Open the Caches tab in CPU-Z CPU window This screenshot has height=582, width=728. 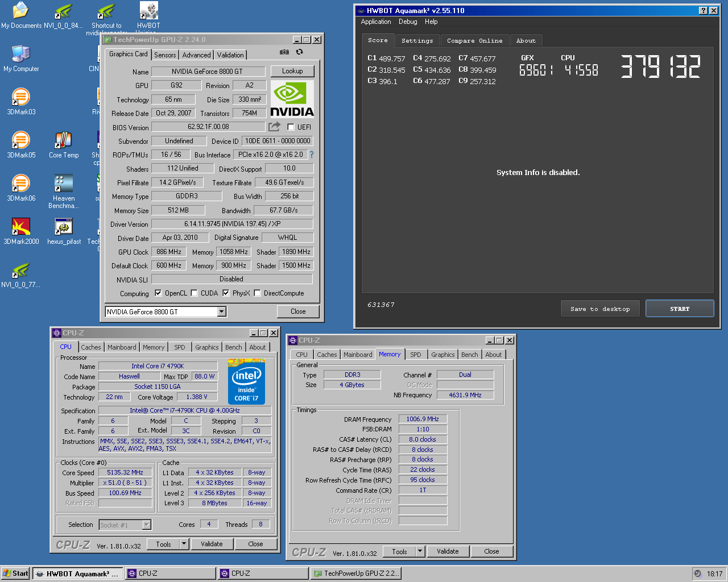[x=90, y=347]
